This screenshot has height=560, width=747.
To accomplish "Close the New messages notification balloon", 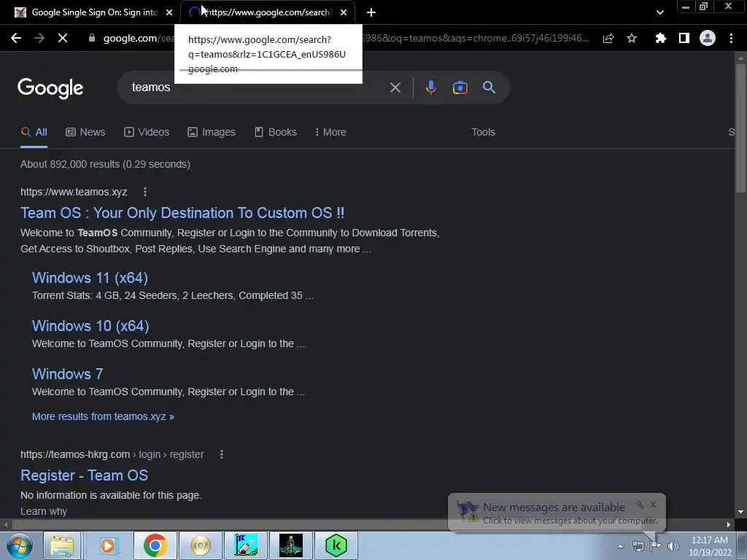I will [653, 505].
